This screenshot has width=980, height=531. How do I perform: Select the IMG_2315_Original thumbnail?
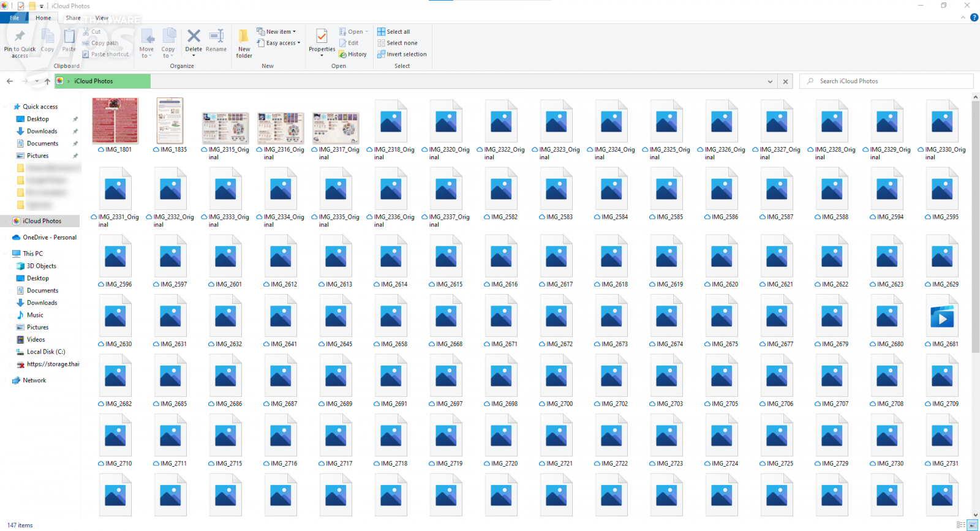(225, 128)
